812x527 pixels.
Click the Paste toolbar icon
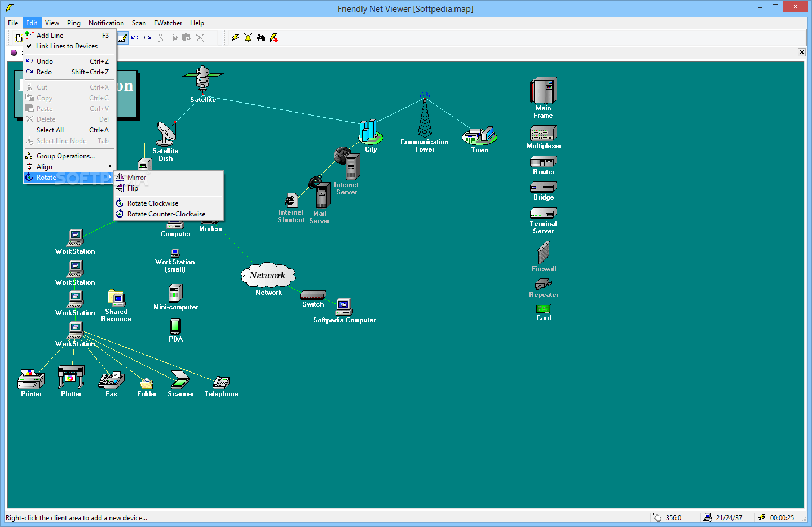click(x=187, y=38)
